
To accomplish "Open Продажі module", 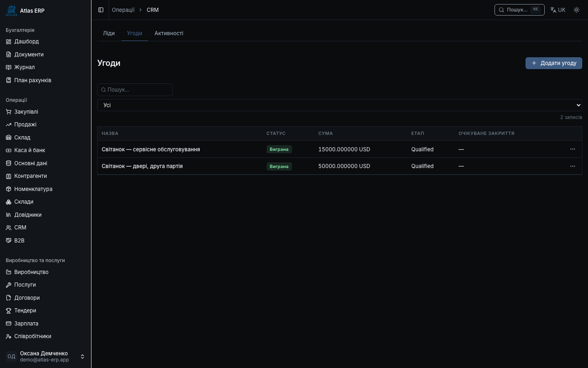I will tap(45, 124).
